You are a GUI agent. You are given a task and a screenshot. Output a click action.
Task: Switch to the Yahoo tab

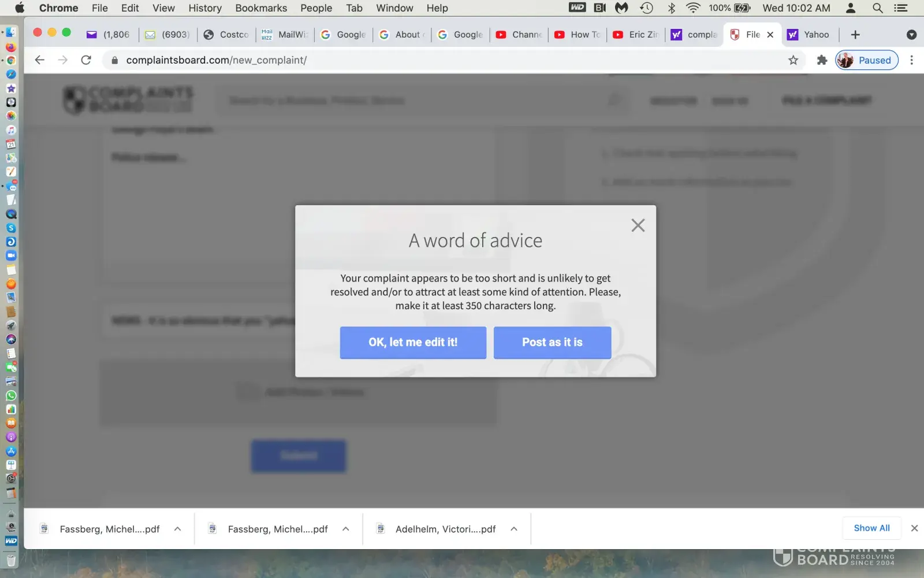(x=810, y=35)
